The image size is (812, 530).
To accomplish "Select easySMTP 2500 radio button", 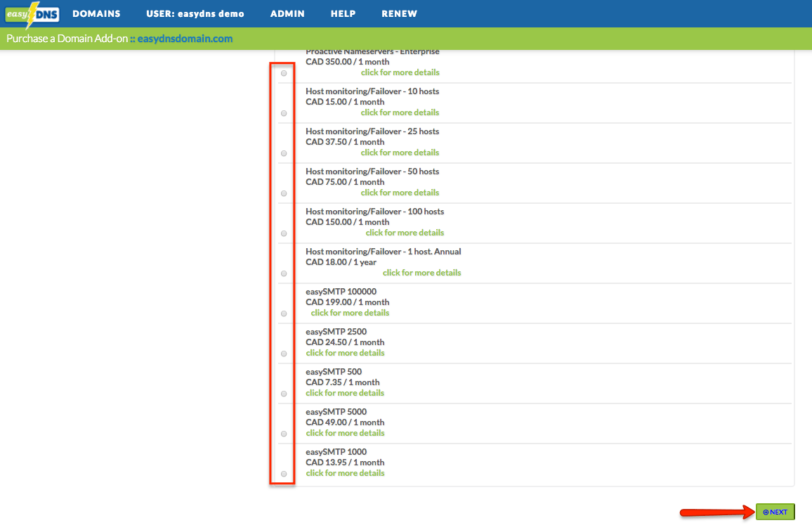I will tap(284, 354).
